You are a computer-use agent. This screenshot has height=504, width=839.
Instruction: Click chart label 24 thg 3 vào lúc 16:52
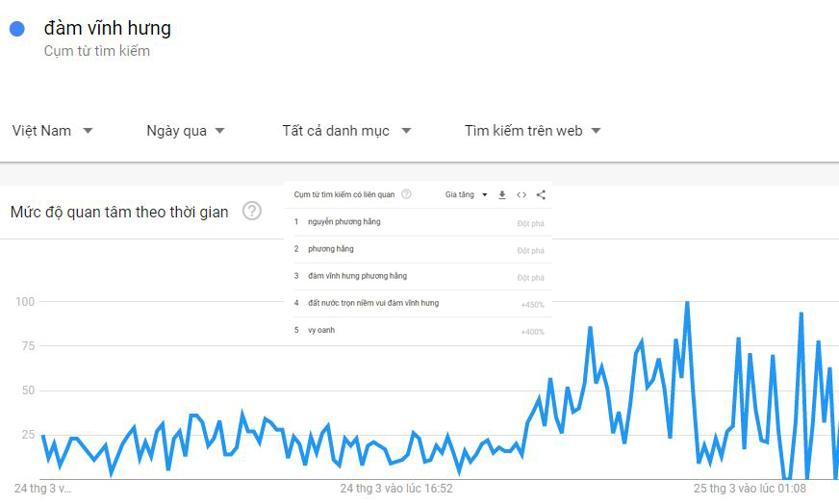point(396,489)
